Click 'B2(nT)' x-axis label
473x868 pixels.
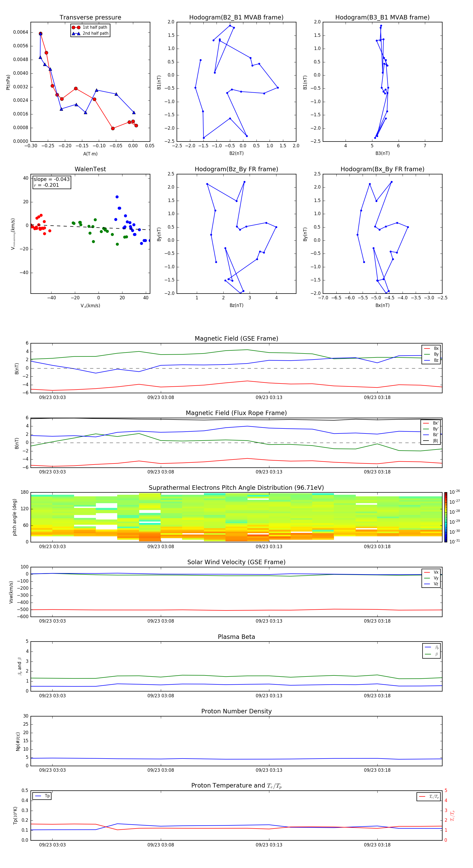click(236, 153)
